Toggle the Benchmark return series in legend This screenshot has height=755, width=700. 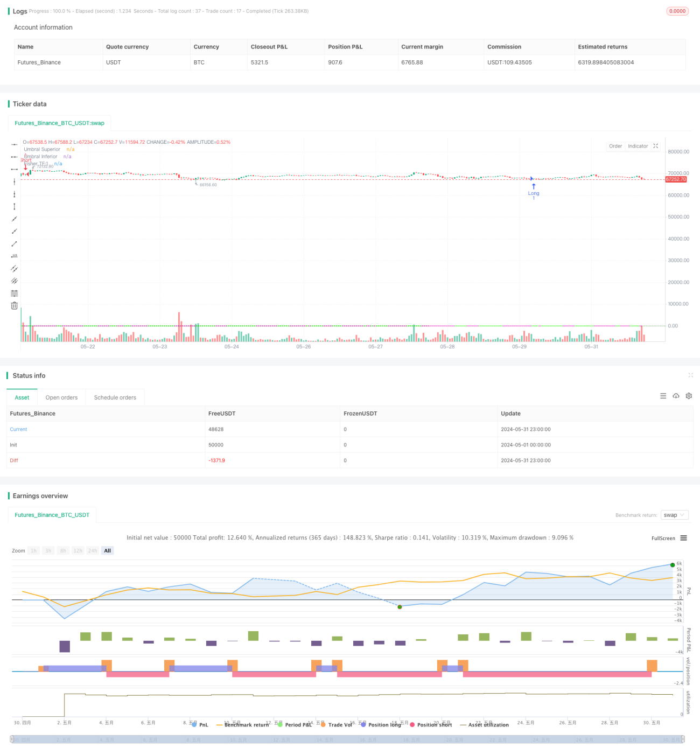click(x=242, y=725)
